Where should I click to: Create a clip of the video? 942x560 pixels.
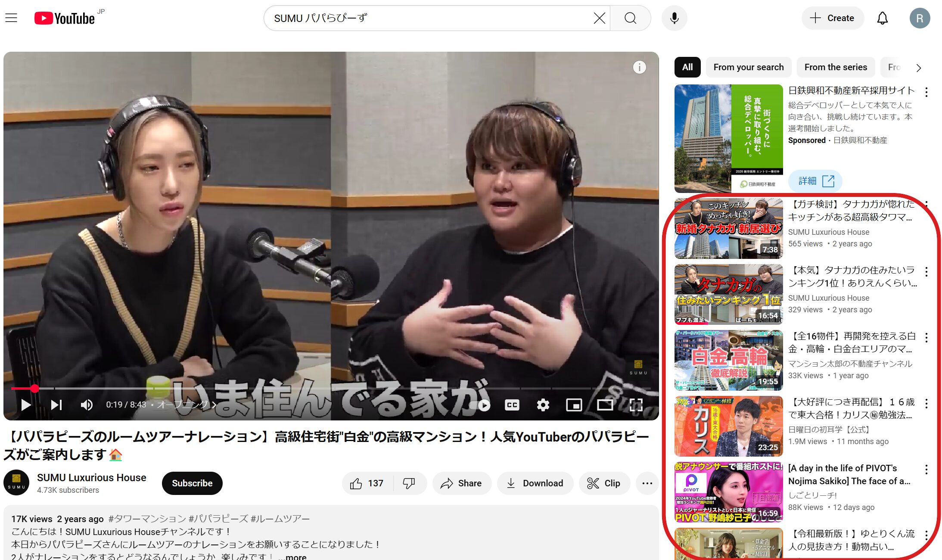coord(604,483)
